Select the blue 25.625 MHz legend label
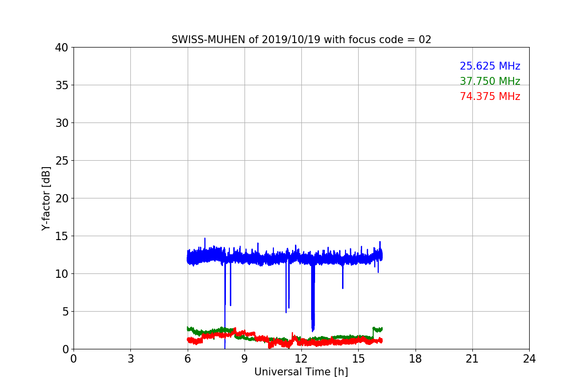 pyautogui.click(x=490, y=66)
